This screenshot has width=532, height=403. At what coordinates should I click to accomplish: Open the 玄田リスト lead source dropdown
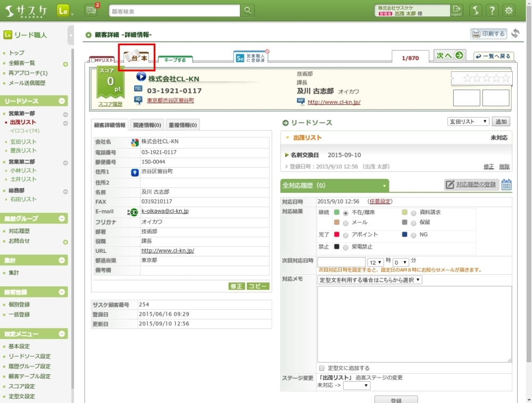pyautogui.click(x=468, y=122)
